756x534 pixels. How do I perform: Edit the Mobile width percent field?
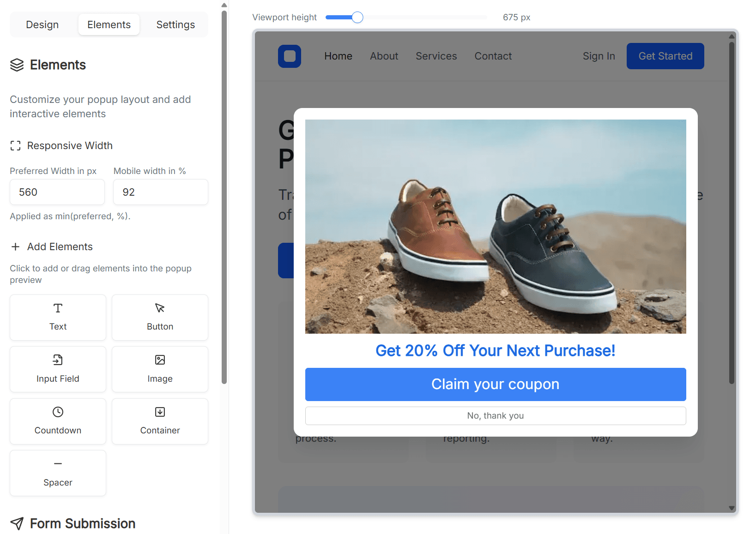(x=160, y=192)
